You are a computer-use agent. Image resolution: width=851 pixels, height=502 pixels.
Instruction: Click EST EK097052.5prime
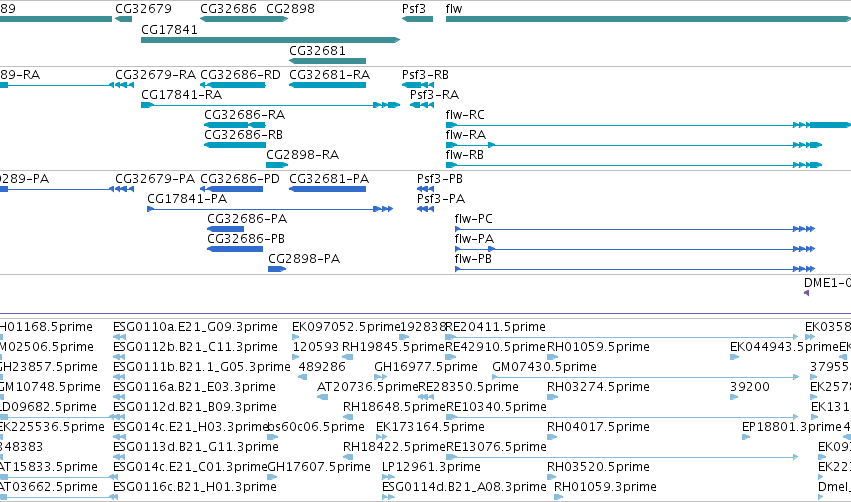346,327
